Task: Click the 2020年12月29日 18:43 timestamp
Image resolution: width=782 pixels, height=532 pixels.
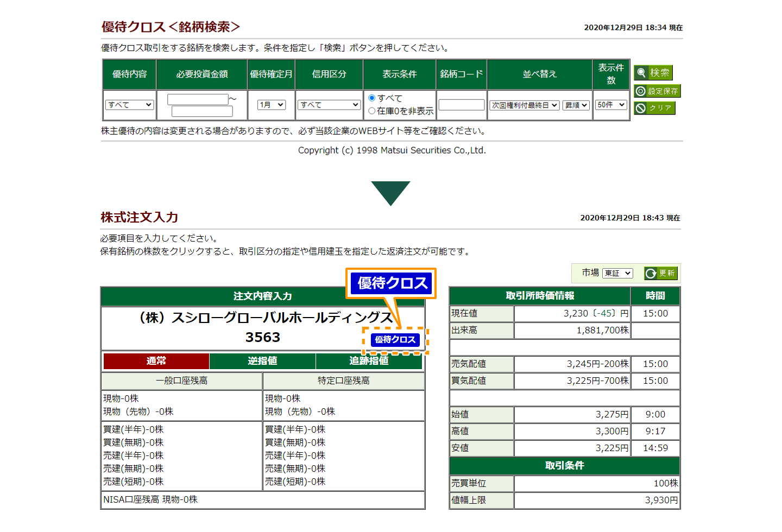Action: coord(630,218)
